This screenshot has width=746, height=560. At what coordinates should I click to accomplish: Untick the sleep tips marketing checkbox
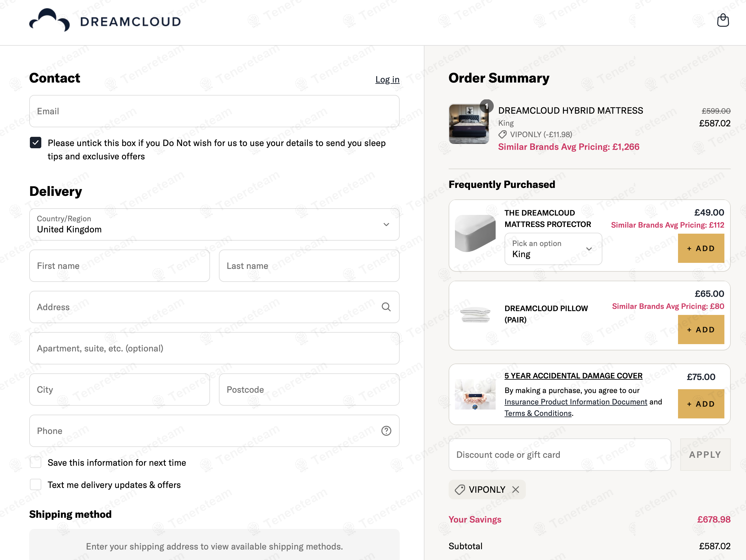pos(36,143)
